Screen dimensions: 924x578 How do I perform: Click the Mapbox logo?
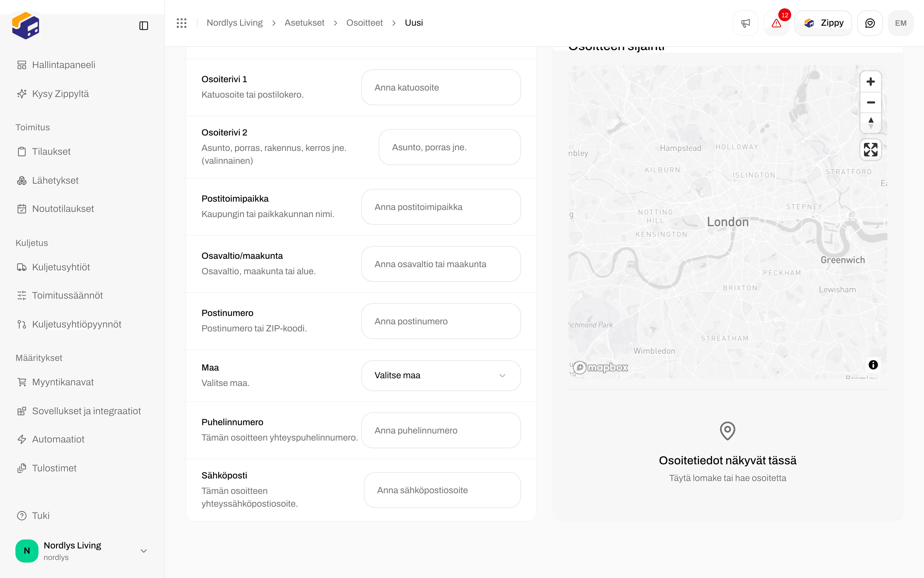pos(601,367)
